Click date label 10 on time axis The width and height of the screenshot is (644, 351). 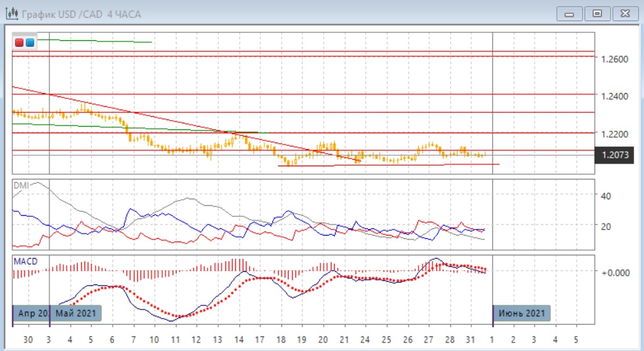click(x=154, y=340)
